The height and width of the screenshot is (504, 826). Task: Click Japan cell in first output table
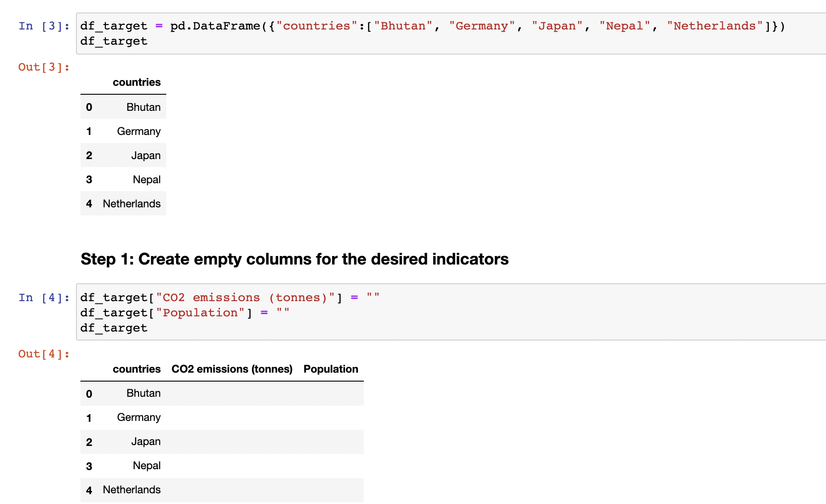[146, 155]
